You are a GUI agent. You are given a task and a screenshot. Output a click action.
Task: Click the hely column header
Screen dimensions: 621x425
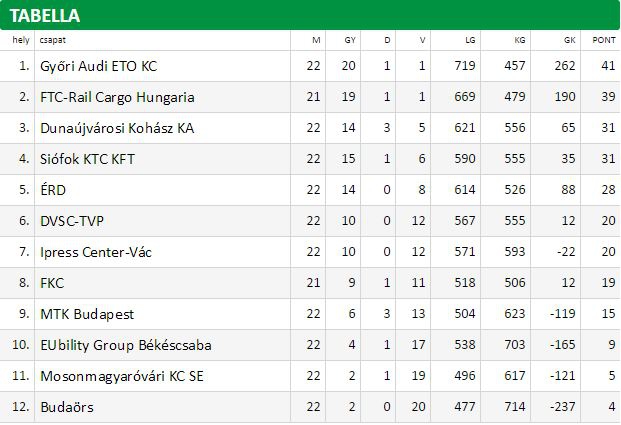click(21, 40)
